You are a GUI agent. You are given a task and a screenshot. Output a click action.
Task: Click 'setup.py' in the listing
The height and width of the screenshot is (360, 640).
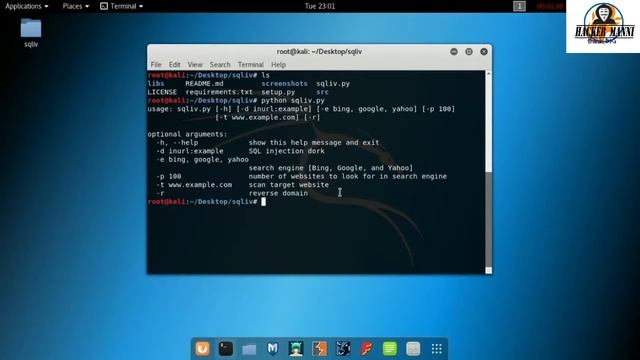[278, 92]
